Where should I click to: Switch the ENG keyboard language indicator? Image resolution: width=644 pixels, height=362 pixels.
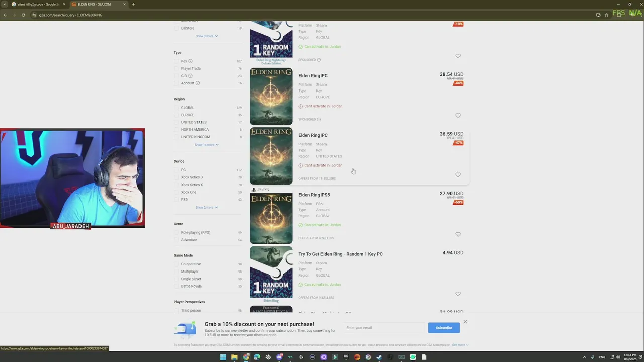602,357
